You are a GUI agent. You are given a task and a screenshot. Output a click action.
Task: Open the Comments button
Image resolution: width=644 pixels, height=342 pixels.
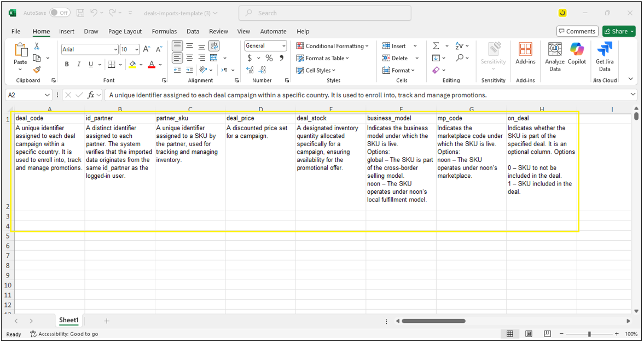pyautogui.click(x=577, y=31)
